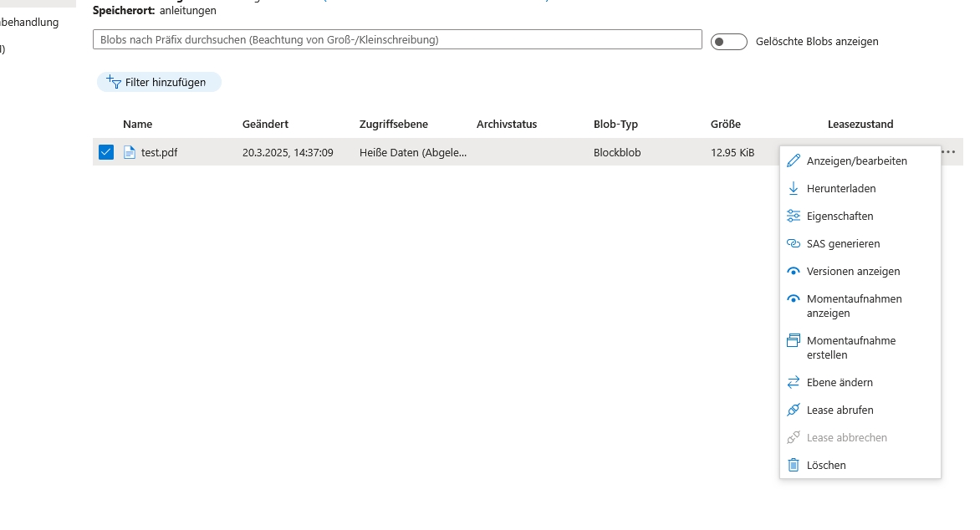Screen dimensions: 980x530
Task: Uncheck the test.pdf row checkbox
Action: [x=105, y=152]
